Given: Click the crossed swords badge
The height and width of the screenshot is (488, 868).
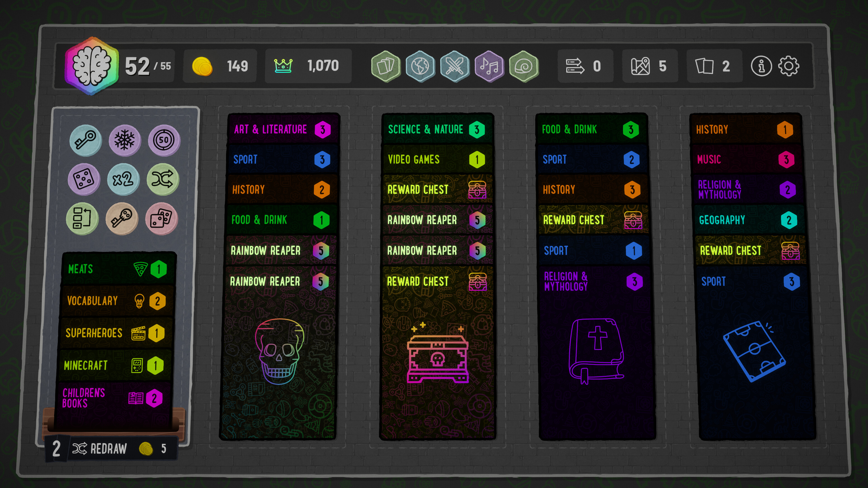Looking at the screenshot, I should pos(455,66).
